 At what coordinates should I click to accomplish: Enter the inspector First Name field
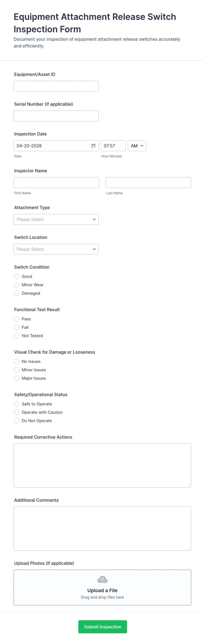pos(56,183)
